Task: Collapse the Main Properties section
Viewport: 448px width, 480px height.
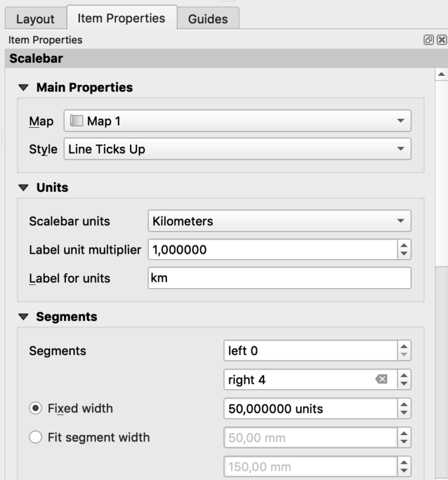Action: tap(23, 87)
